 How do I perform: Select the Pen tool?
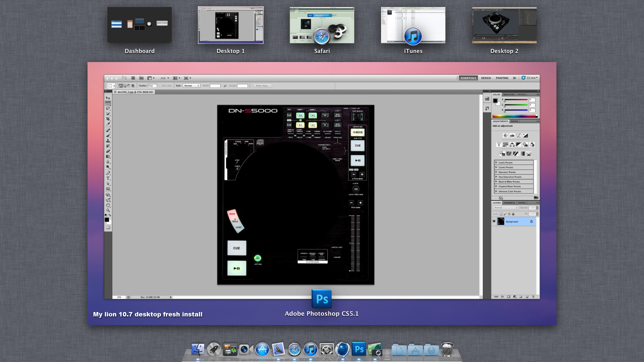click(108, 173)
